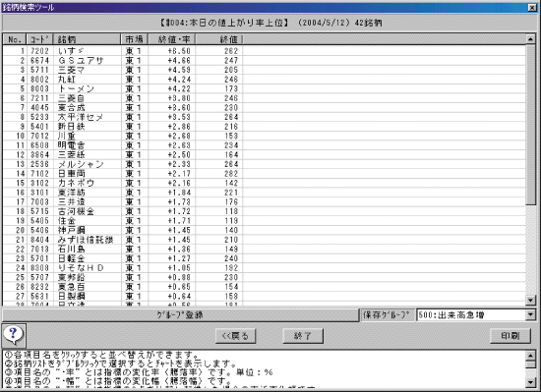Select stock name トーメン
Screen dimensions: 541x392
(x=76, y=88)
